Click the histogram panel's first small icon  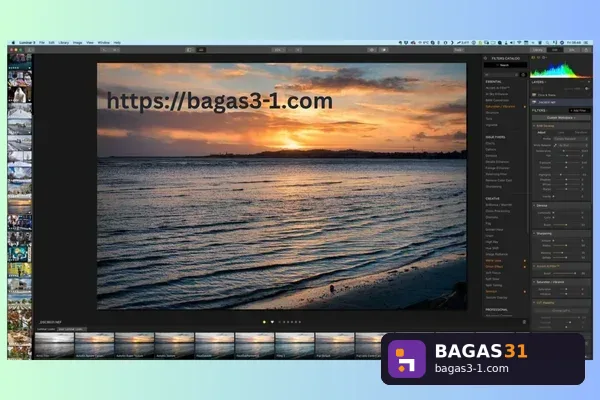click(533, 58)
